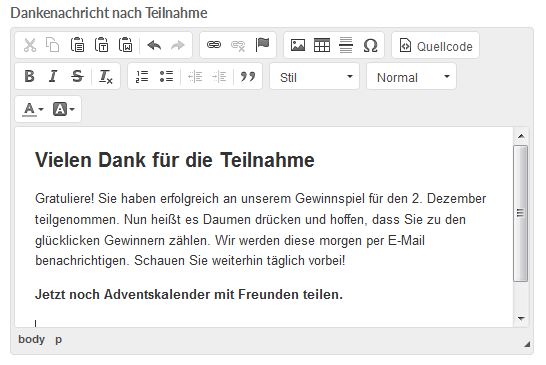Screen dimensions: 546x365
Task: Click the editor resize handle
Action: point(527,344)
